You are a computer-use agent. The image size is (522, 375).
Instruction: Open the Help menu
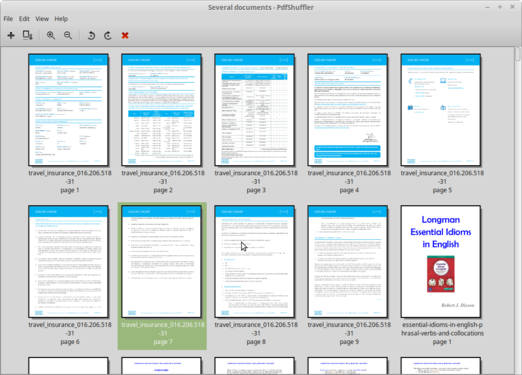61,19
